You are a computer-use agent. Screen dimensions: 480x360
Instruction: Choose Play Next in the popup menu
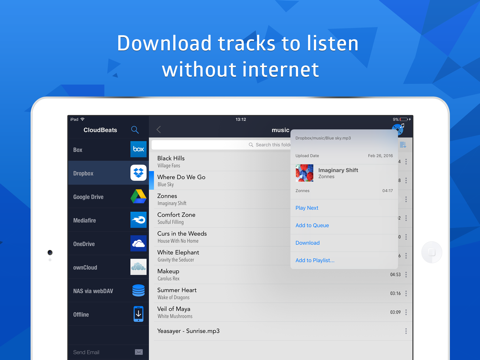coord(307,208)
